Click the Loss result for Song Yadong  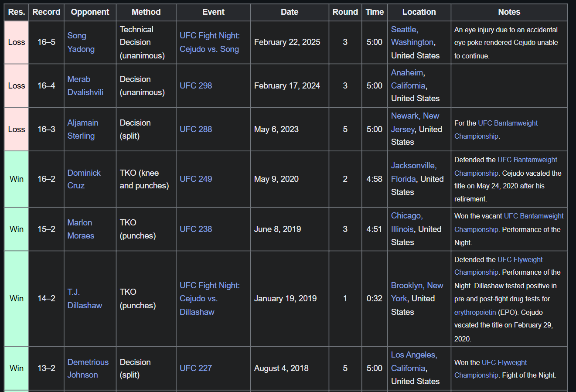pyautogui.click(x=17, y=42)
